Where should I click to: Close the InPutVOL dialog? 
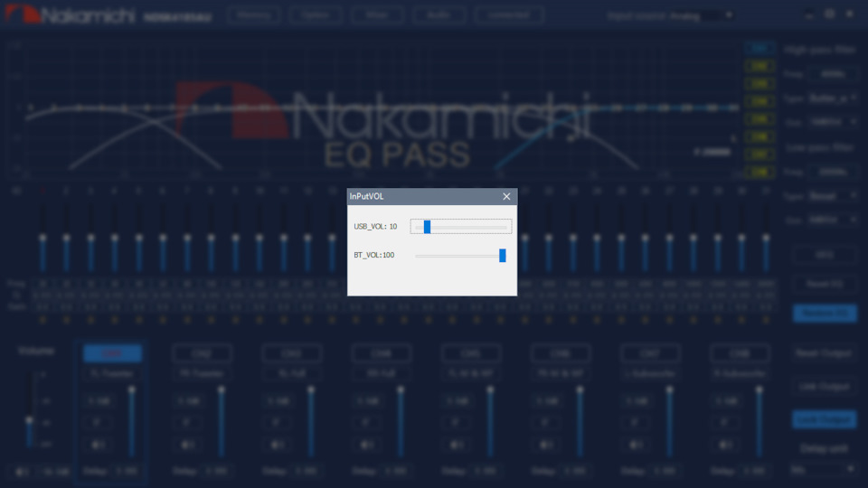click(506, 196)
